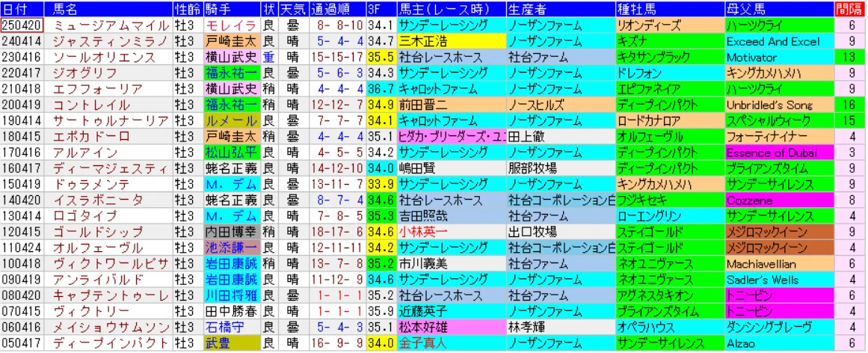This screenshot has width=868, height=353.
Task: Select jockey 池添謙一
Action: pos(231,248)
